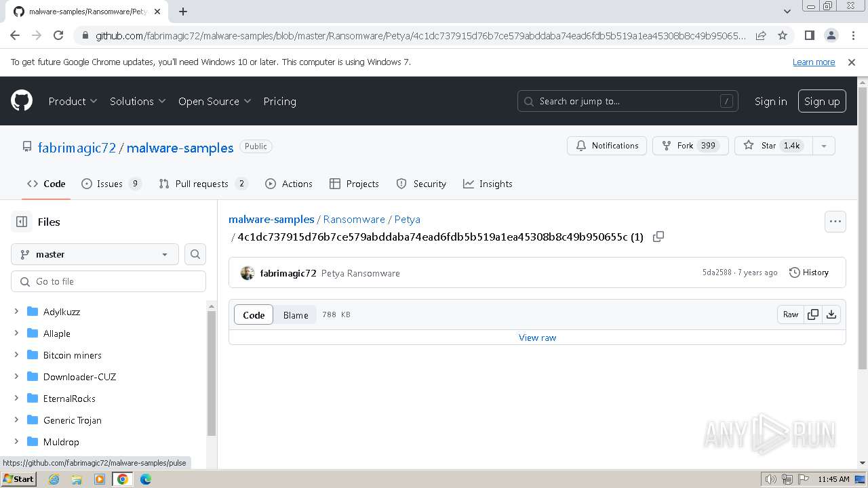Open the Pull requests tab
The width and height of the screenshot is (868, 488).
point(203,184)
